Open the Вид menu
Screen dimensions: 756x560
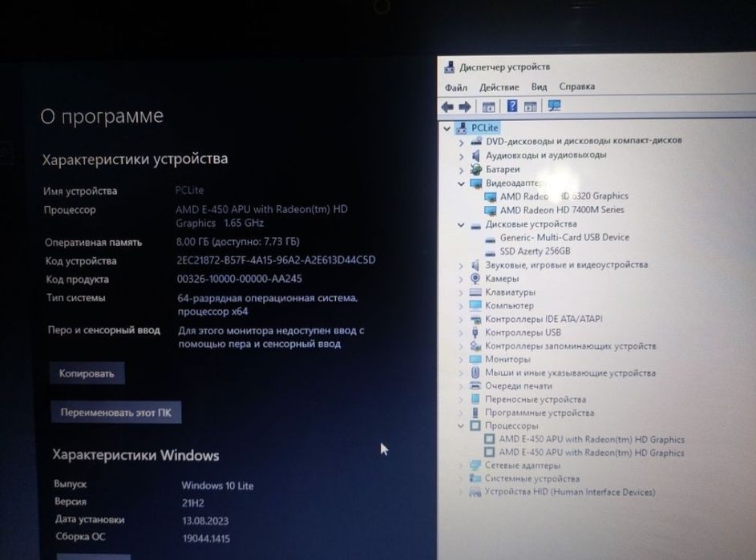[539, 87]
